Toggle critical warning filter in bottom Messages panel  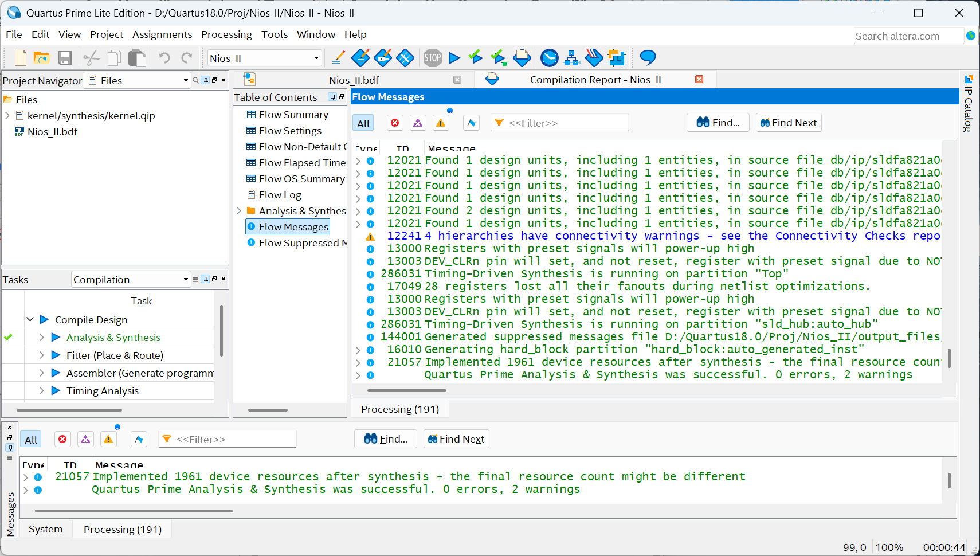click(x=85, y=439)
